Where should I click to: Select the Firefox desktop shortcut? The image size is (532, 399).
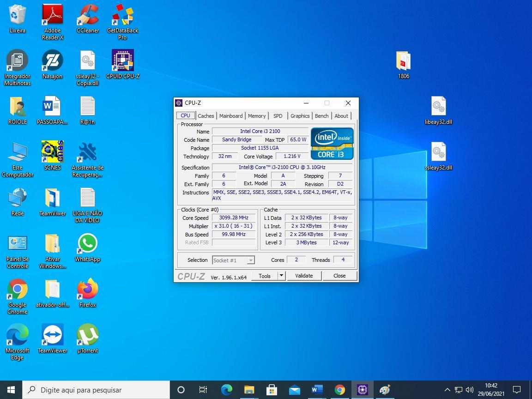[x=88, y=293]
